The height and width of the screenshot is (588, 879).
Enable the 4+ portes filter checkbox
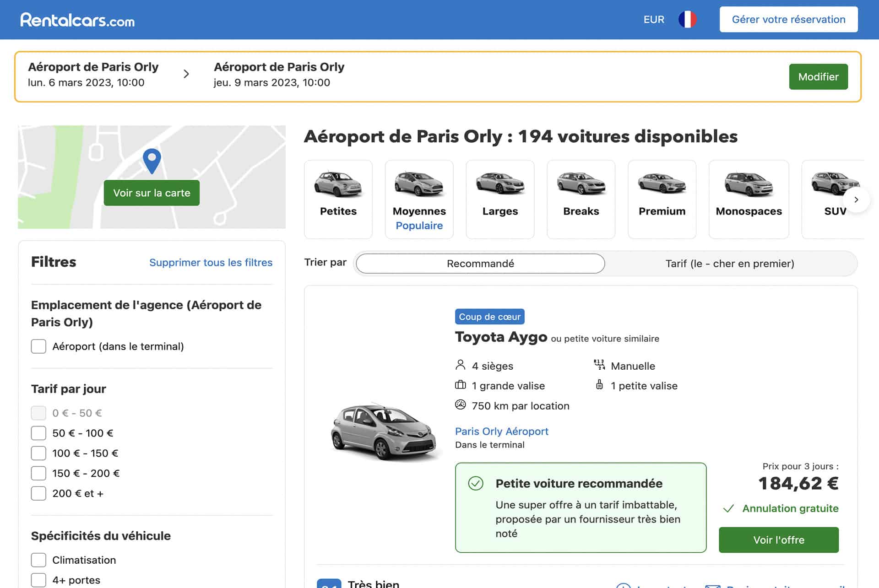38,580
